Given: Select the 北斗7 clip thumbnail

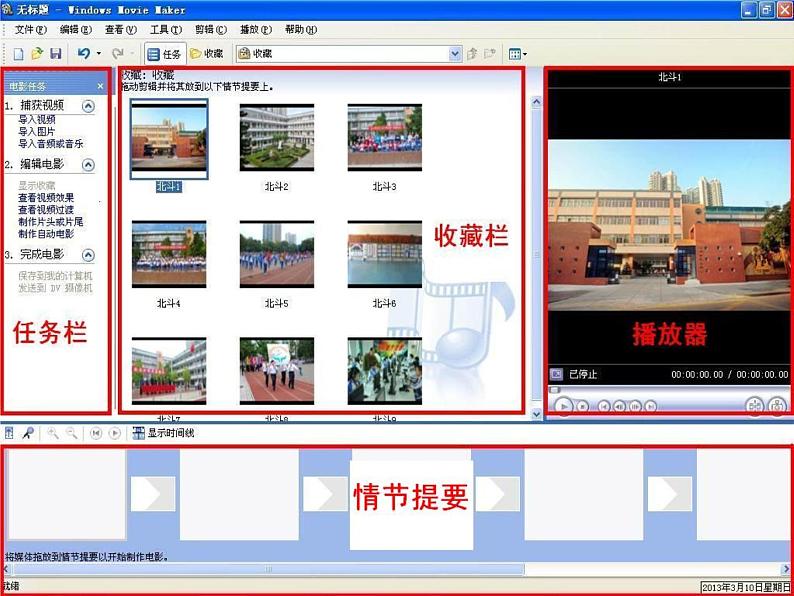Looking at the screenshot, I should tap(169, 371).
